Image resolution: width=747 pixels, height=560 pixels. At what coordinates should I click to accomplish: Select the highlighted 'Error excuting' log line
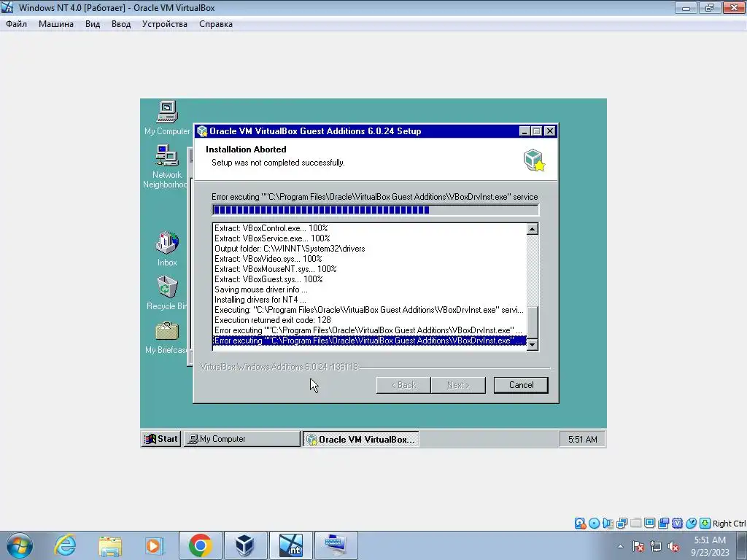369,341
